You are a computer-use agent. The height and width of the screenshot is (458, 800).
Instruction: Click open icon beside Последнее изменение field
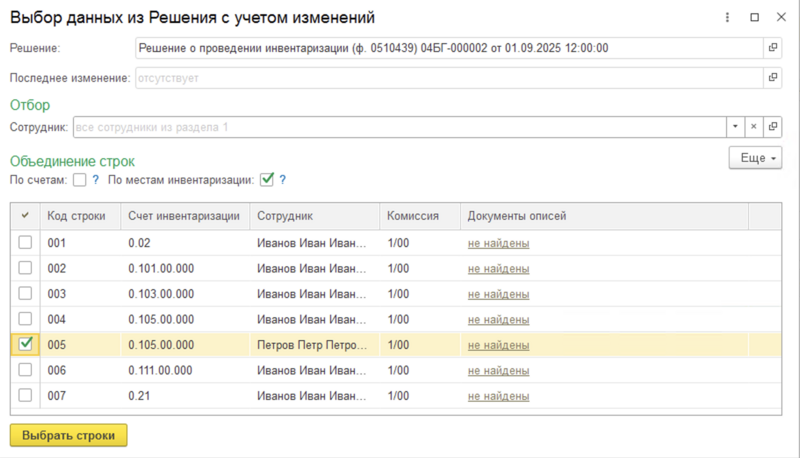[x=772, y=78]
